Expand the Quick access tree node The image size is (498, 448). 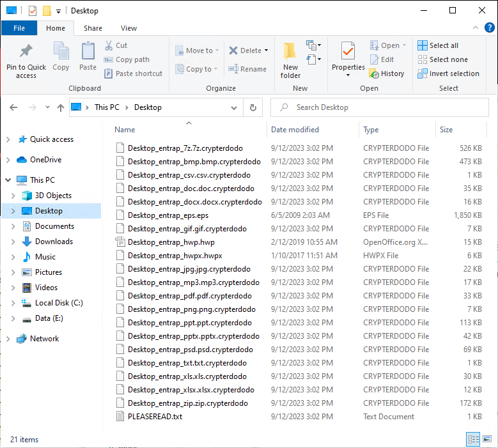(x=8, y=139)
